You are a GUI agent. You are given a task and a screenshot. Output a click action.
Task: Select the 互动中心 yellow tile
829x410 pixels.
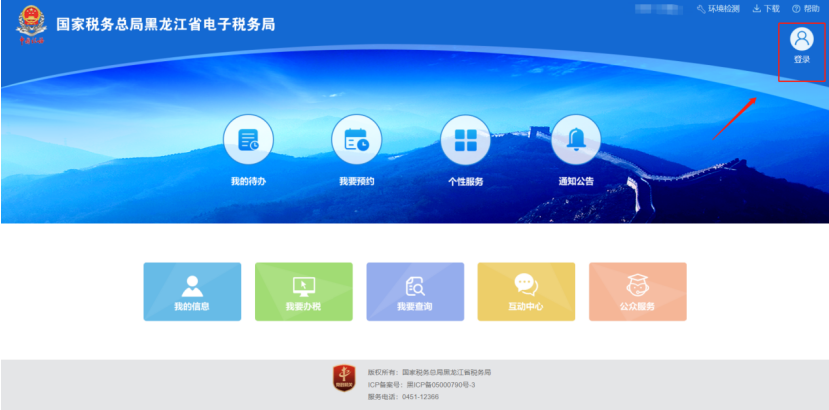(526, 291)
